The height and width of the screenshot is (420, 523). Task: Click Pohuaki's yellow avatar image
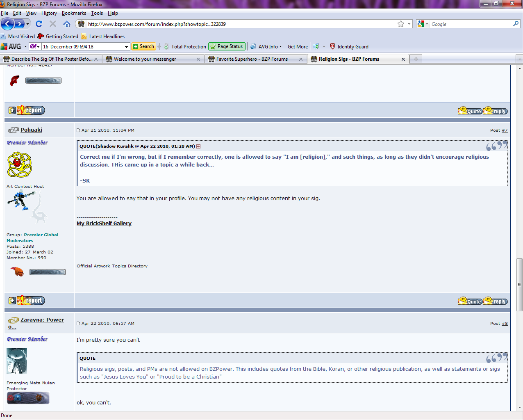point(19,165)
